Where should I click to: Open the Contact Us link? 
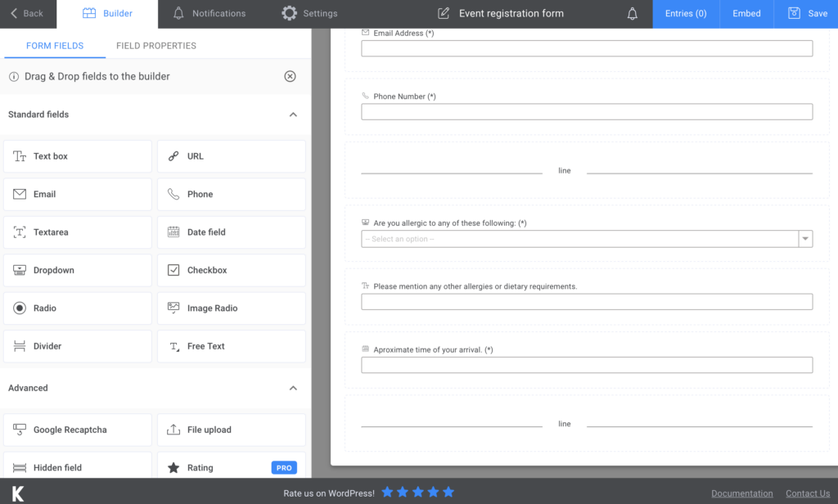click(x=808, y=493)
